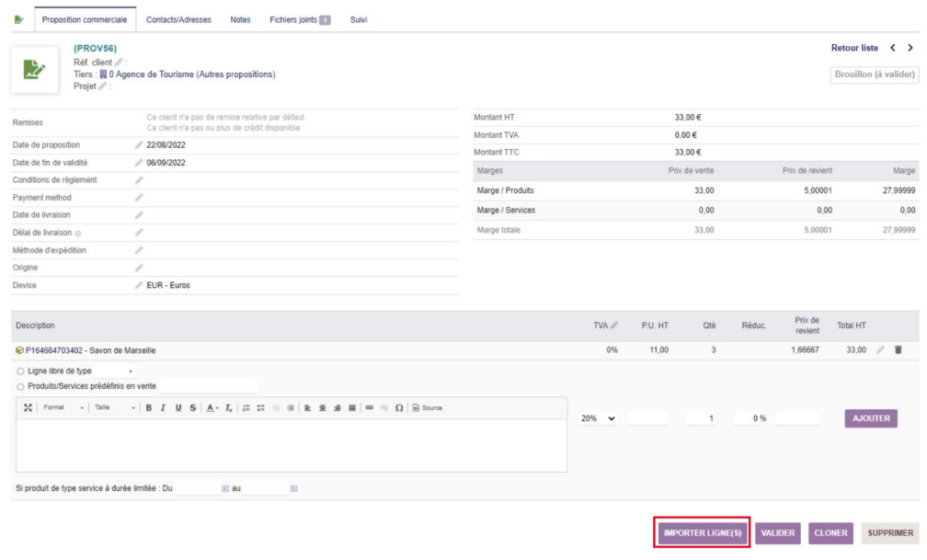Image resolution: width=927 pixels, height=560 pixels.
Task: Insert special character (Omega)
Action: (x=399, y=408)
